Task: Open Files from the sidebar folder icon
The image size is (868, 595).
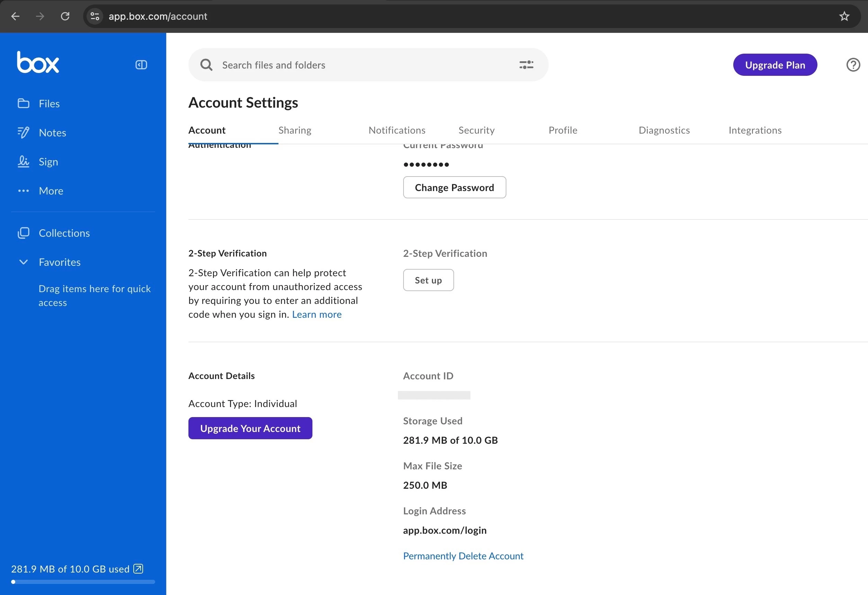Action: 24,103
